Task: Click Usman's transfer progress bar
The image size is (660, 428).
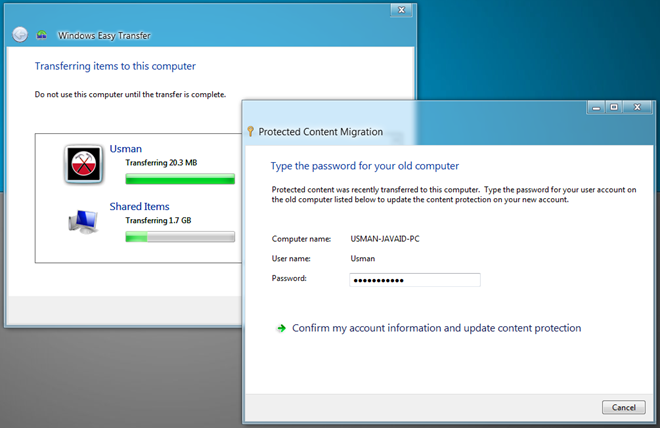Action: pos(180,179)
